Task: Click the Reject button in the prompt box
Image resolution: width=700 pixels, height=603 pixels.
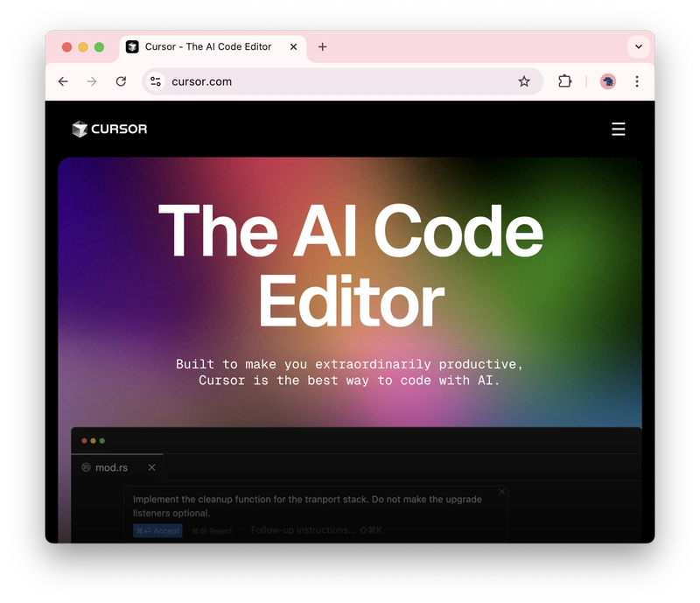Action: [x=212, y=530]
